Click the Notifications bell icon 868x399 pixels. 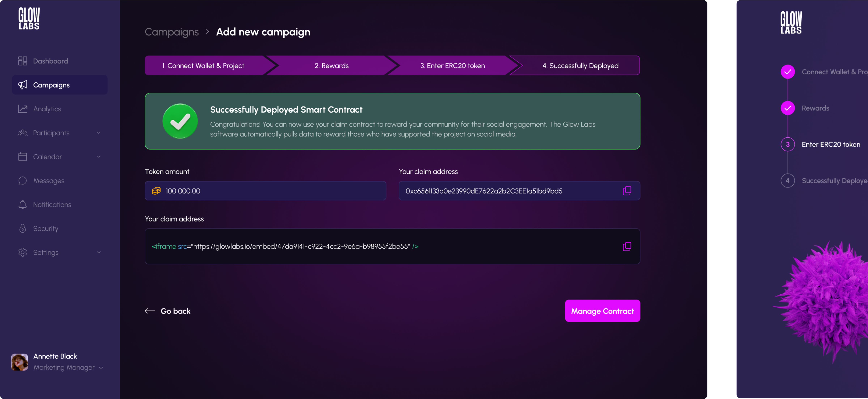[x=23, y=205]
